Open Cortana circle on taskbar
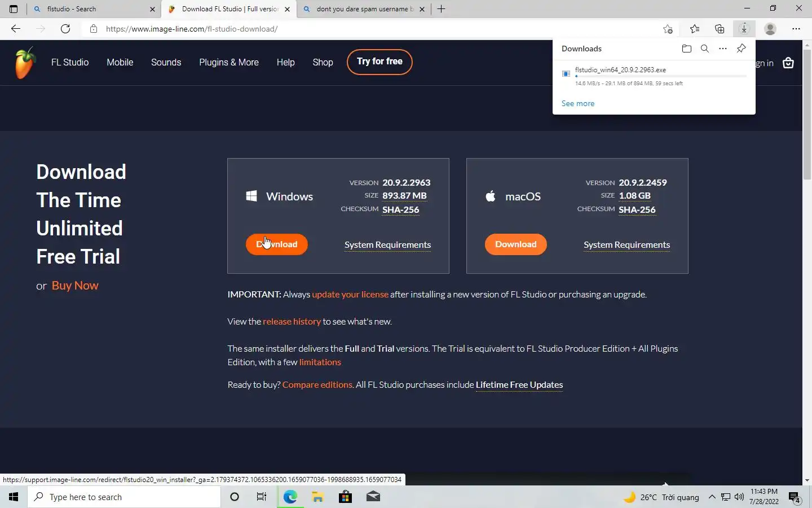 [x=235, y=497]
